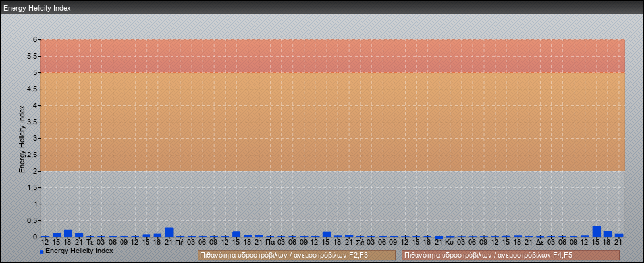Click the Energy Helicity Index panel title

tap(37, 8)
